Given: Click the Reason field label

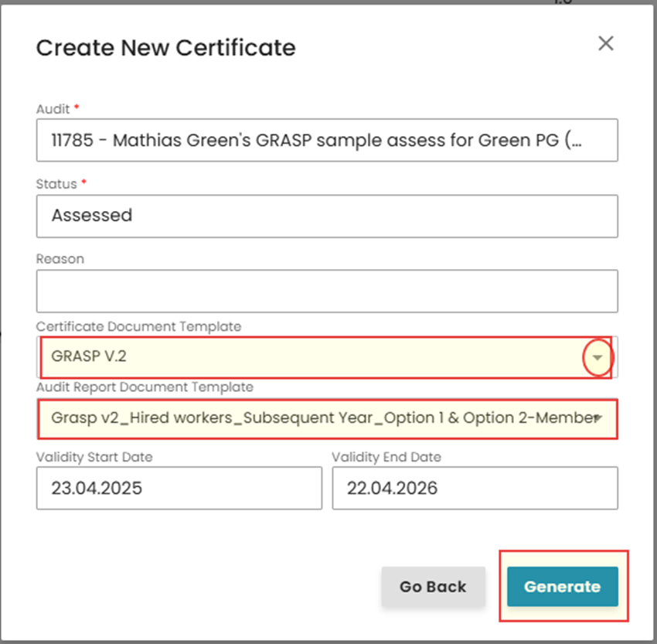Looking at the screenshot, I should coord(60,259).
